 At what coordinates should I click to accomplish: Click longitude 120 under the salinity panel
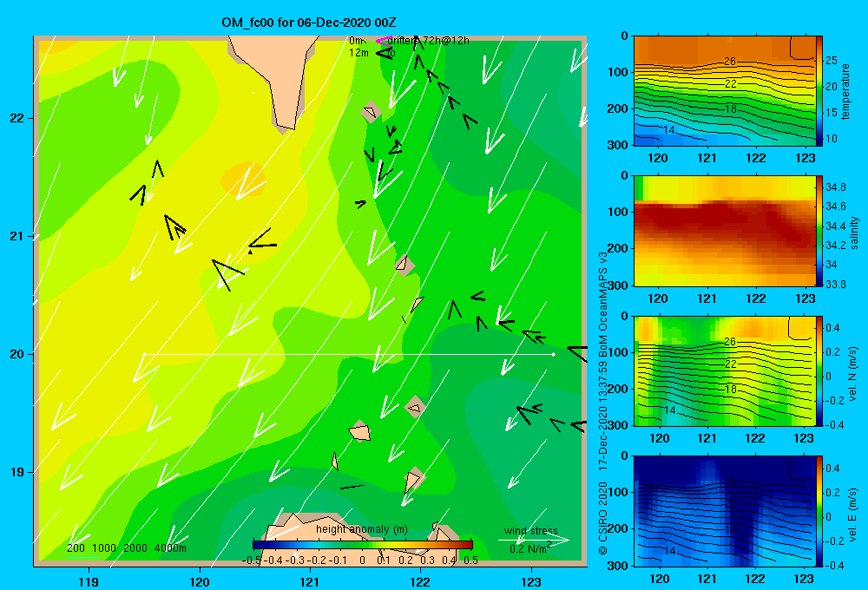[658, 298]
